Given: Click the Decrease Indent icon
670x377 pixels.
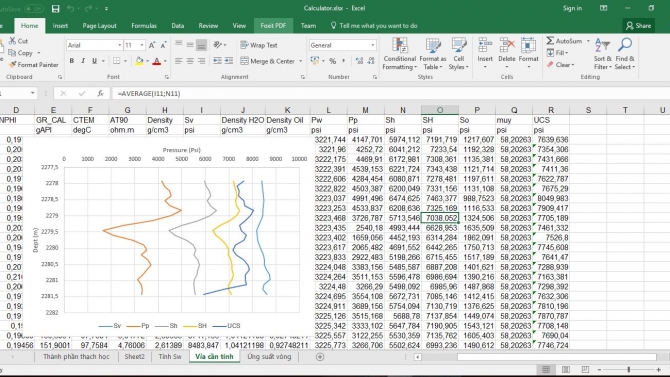Looking at the screenshot, I should 217,61.
